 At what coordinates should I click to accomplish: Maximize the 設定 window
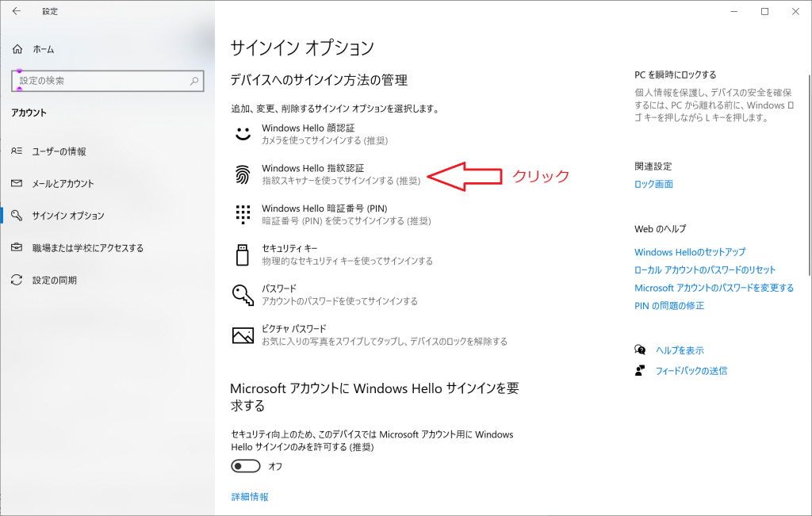coord(764,11)
